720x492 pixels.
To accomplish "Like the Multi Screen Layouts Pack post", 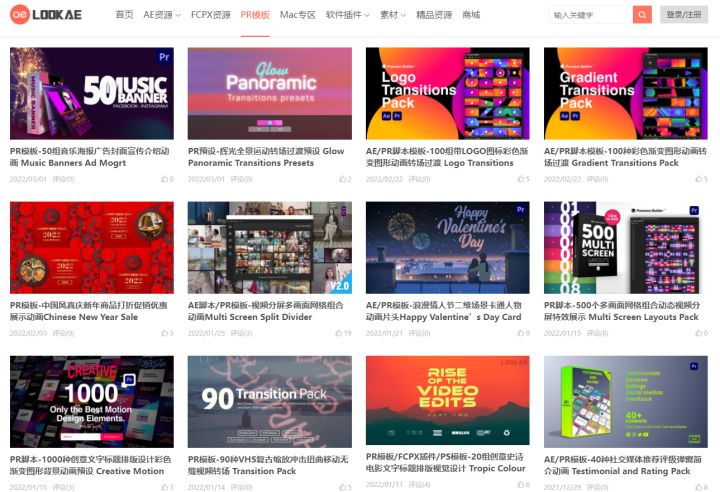I will pos(702,333).
